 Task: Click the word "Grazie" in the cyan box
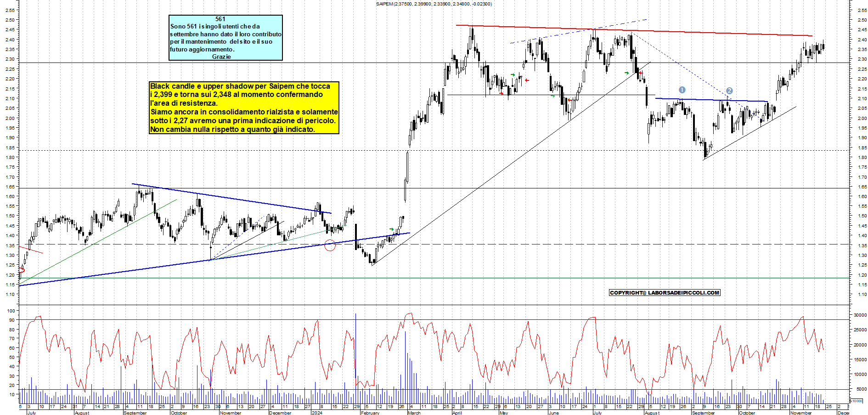tap(221, 57)
